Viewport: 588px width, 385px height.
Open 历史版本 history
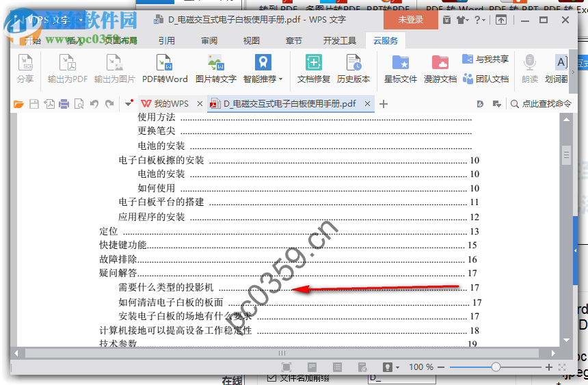[353, 68]
